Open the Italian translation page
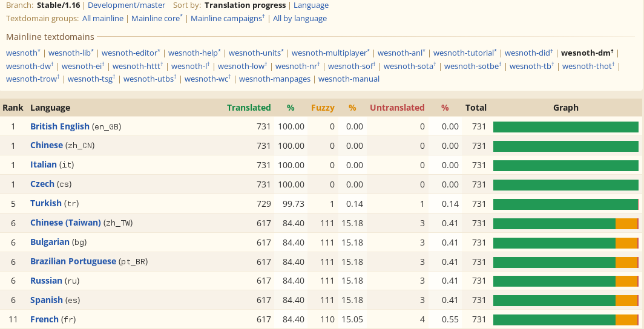This screenshot has height=329, width=644. click(x=44, y=164)
